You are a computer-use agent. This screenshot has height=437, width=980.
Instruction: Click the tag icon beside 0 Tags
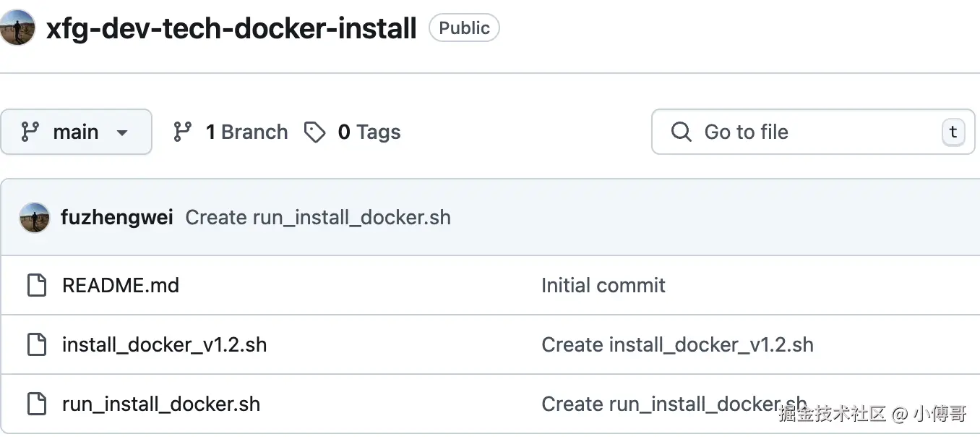[x=314, y=132]
